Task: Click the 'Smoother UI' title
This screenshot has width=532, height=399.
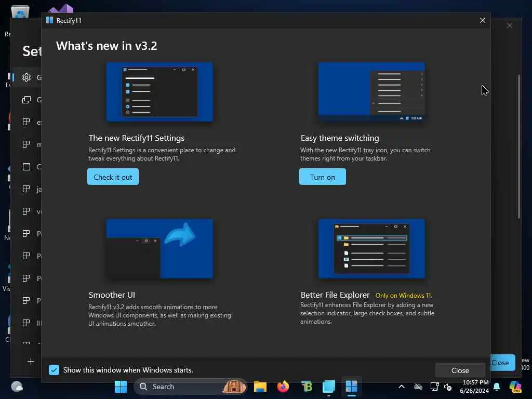Action: tap(112, 295)
